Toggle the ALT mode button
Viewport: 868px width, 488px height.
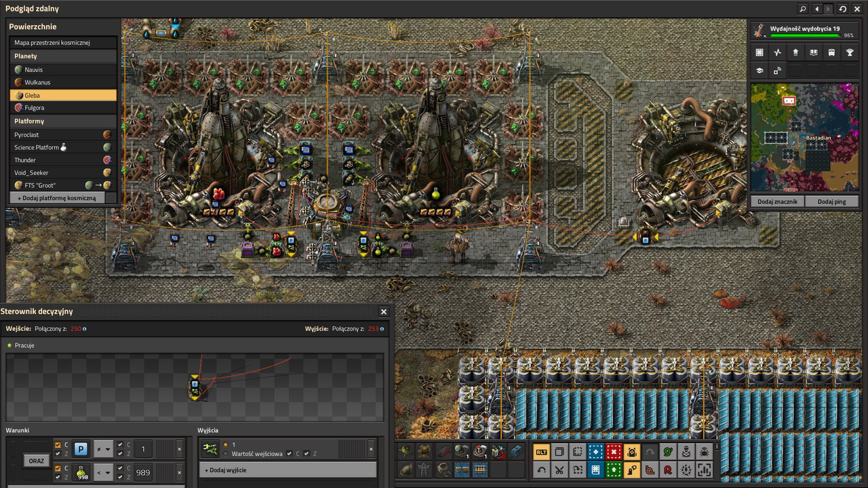(x=542, y=452)
